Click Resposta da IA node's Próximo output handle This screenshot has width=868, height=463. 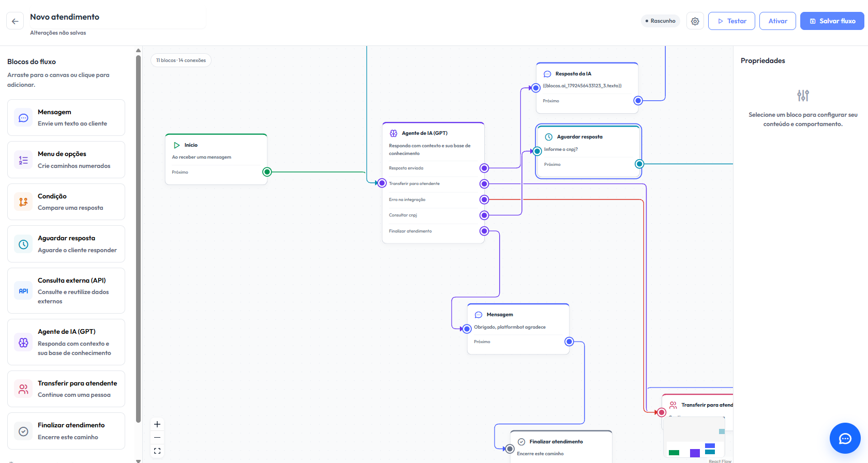[x=638, y=101]
